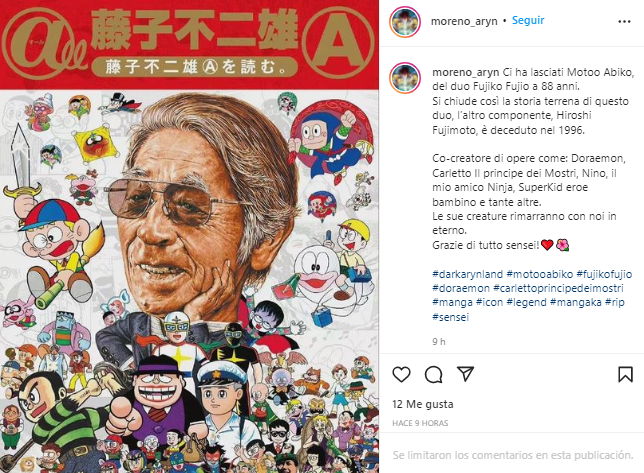Viewport: 644px width, 473px height.
Task: Follow moreno_aryn with the Seguir button
Action: 528,20
